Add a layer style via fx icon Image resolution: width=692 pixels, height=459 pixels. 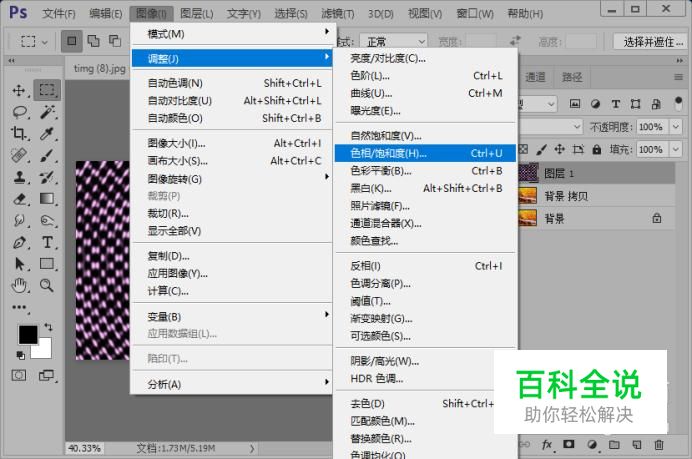pos(546,444)
